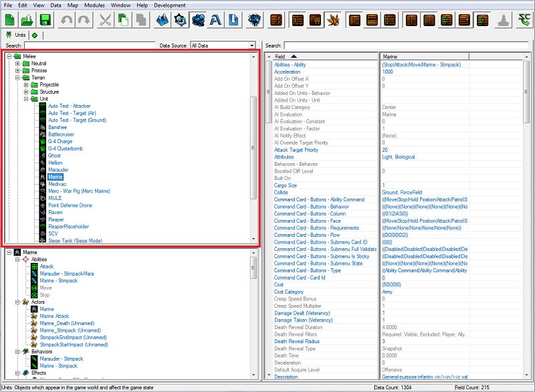
Task: Collapse the Melee folder in tree
Action: tap(9, 56)
